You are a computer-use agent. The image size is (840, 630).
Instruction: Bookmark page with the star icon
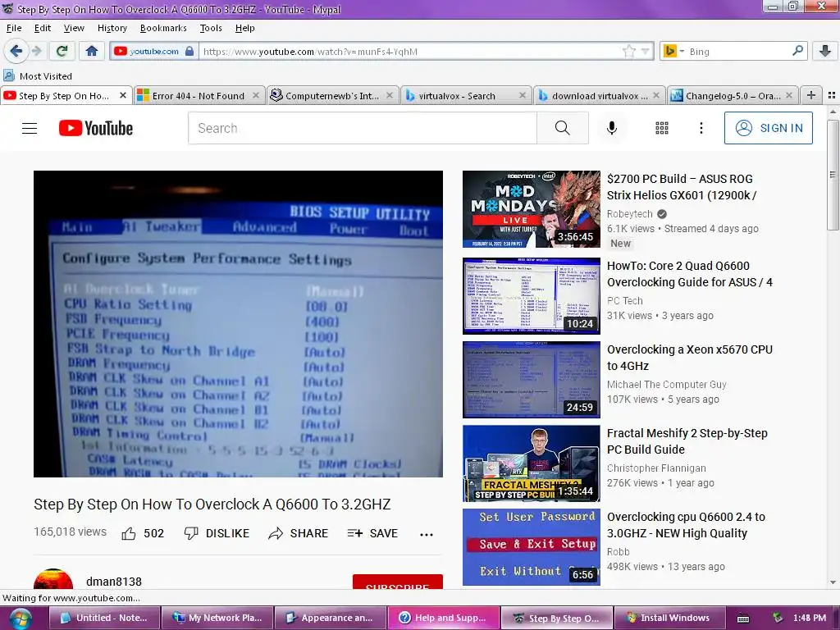[628, 52]
